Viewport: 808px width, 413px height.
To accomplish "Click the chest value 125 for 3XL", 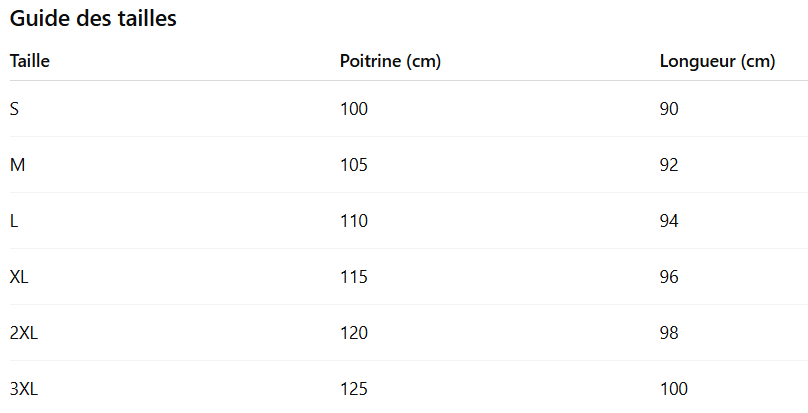I will click(x=354, y=388).
